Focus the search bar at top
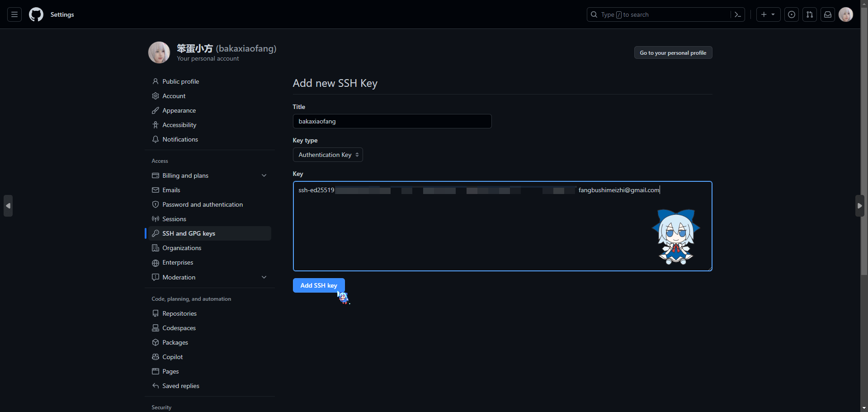868x412 pixels. click(660, 14)
